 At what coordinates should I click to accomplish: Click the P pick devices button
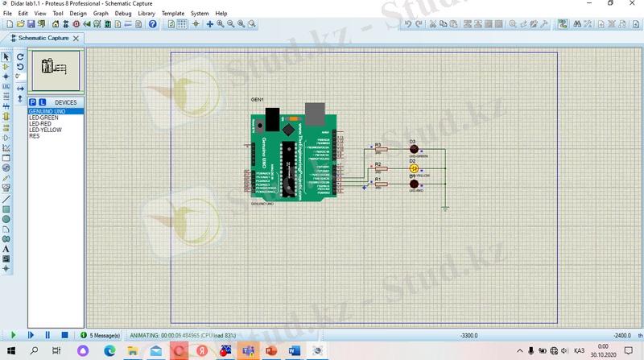pos(33,102)
